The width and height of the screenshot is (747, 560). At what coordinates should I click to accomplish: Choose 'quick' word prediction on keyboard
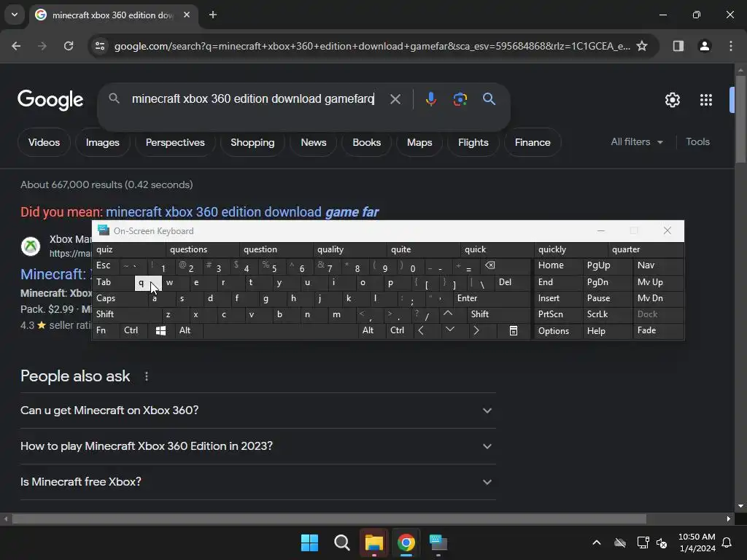(x=498, y=249)
